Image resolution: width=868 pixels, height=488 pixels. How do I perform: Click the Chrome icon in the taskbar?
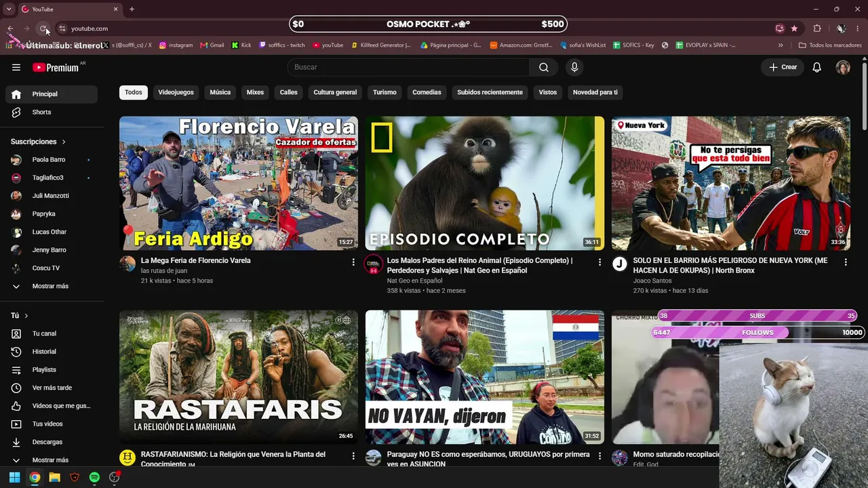tap(35, 477)
